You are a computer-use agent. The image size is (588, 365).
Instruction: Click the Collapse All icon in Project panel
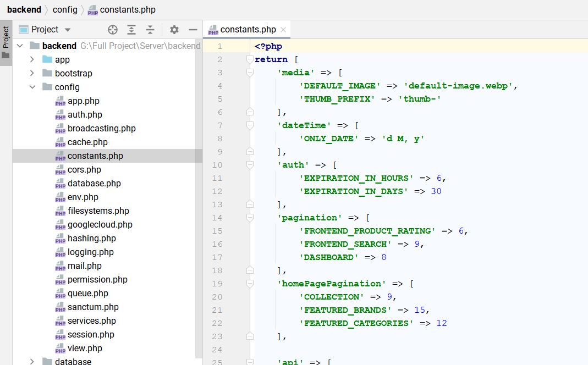tap(150, 30)
